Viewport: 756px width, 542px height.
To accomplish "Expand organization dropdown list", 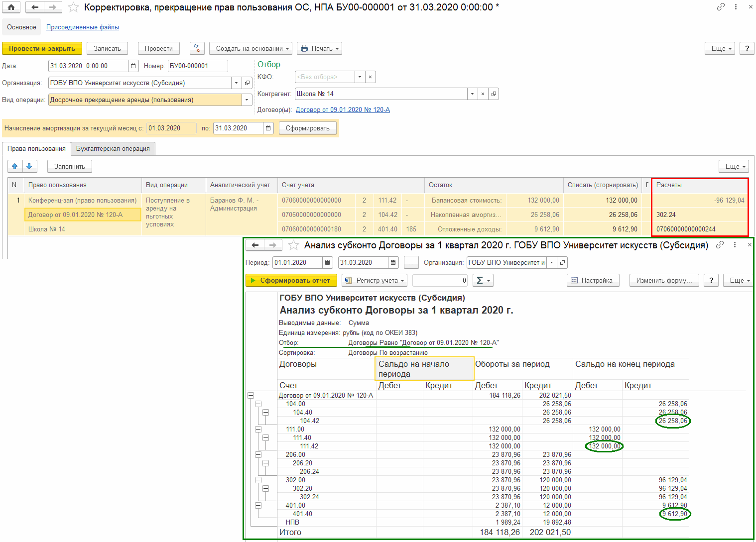I will tap(237, 83).
